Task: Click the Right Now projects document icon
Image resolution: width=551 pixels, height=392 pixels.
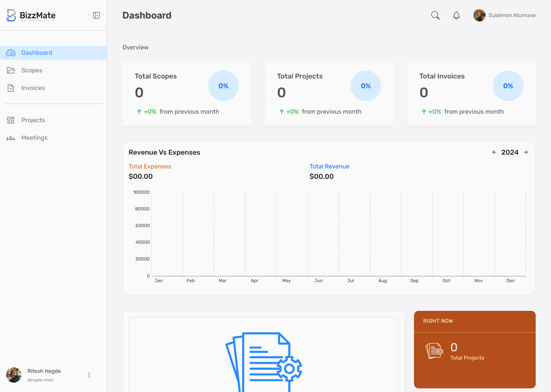Action: [434, 351]
